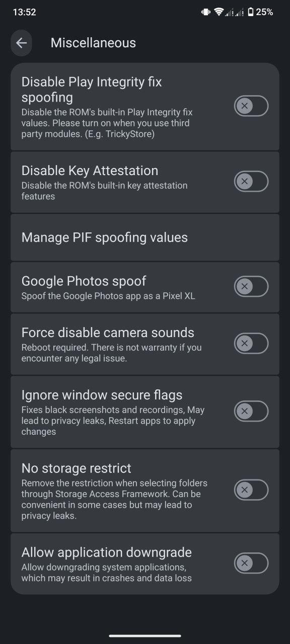The width and height of the screenshot is (290, 644).
Task: Go back using the arrow icon
Action: pos(21,43)
